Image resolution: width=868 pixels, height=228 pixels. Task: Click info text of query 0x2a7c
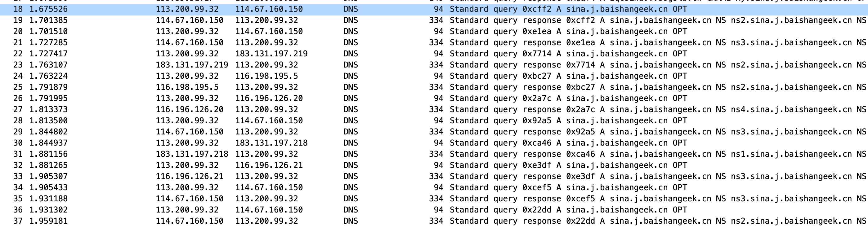[x=568, y=98]
